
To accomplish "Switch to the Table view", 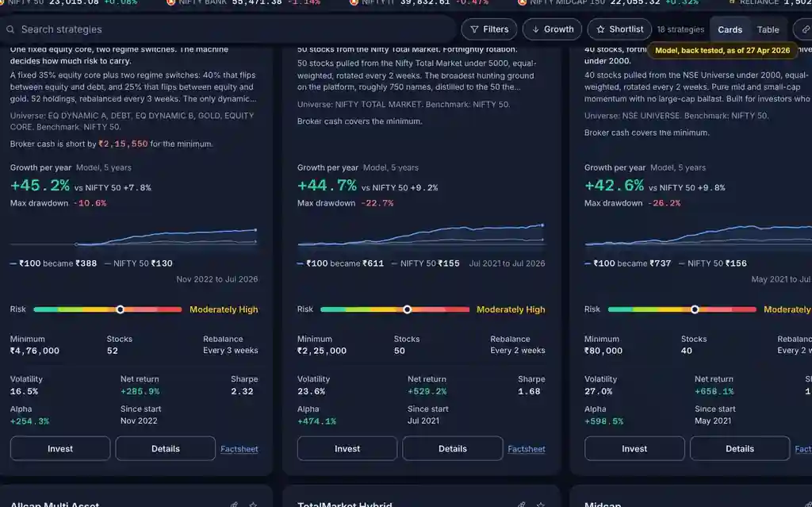I will [x=768, y=29].
